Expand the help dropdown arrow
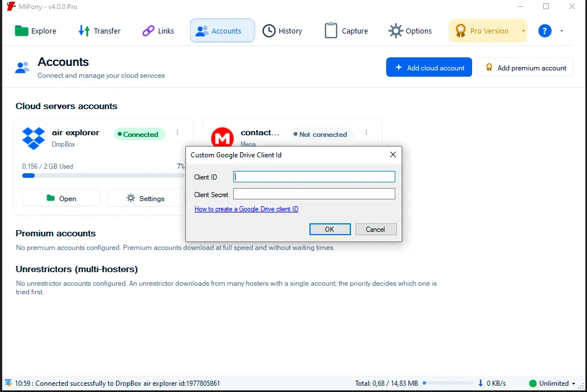 pos(561,31)
